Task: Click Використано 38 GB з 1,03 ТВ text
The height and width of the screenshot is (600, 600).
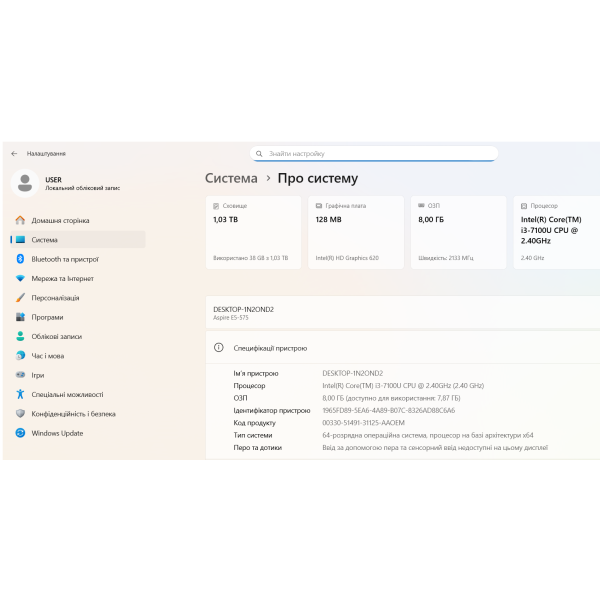Action: coord(250,258)
